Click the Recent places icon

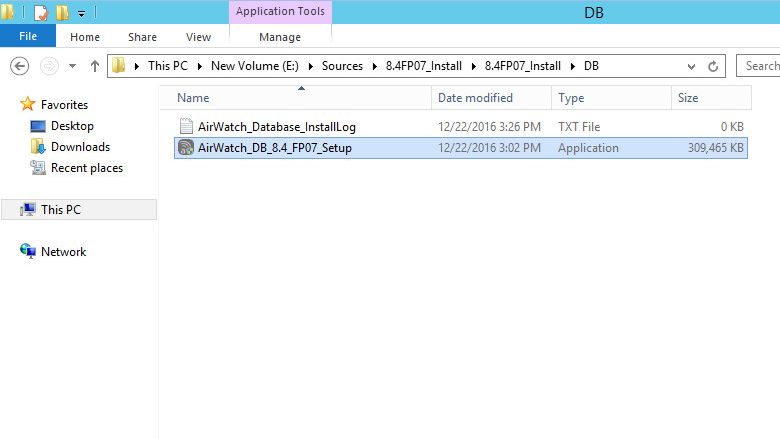pos(38,168)
